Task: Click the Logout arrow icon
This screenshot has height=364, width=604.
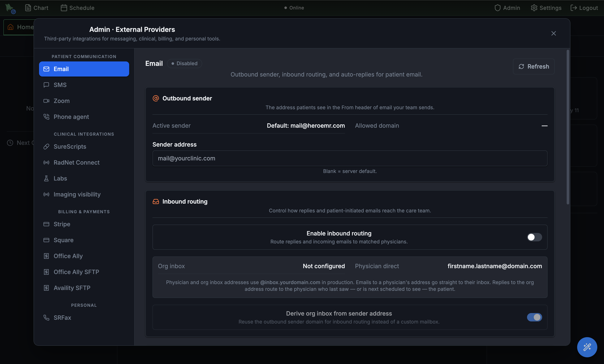Action: pyautogui.click(x=573, y=8)
